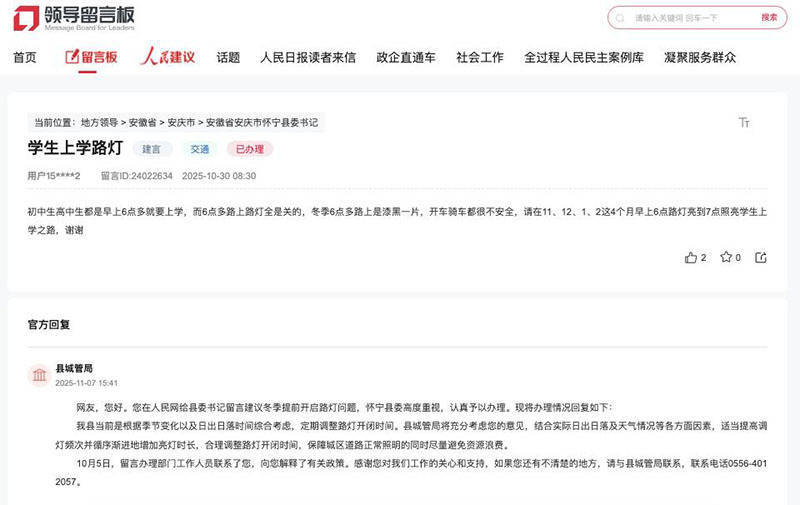The width and height of the screenshot is (800, 505).
Task: Click the 县城管局 avatar icon
Action: click(39, 375)
